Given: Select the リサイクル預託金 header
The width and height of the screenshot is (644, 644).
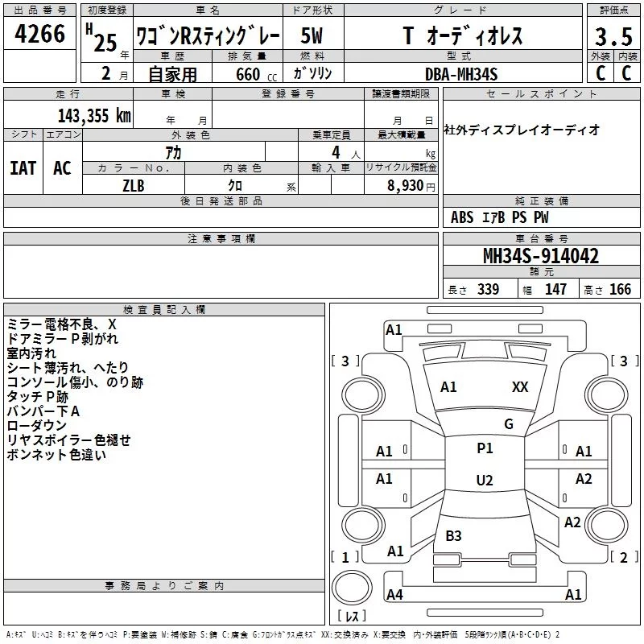Looking at the screenshot, I should pos(401,167).
